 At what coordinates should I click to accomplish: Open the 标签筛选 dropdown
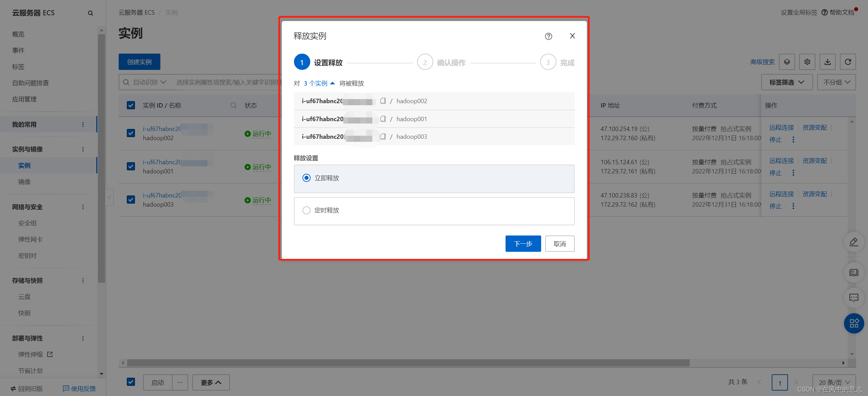787,82
